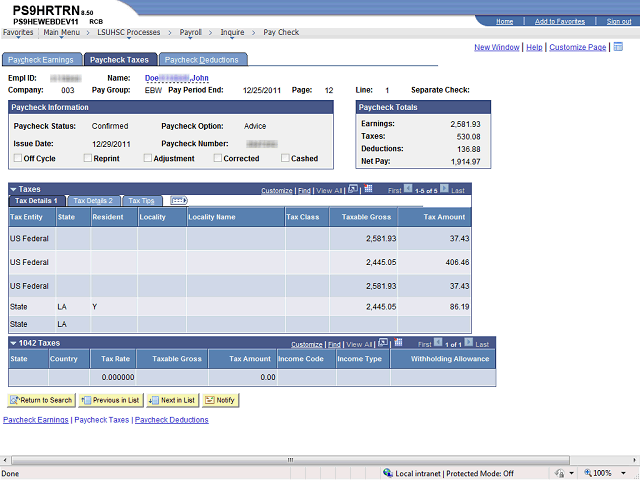Click the Add to Favorites link

tap(560, 21)
